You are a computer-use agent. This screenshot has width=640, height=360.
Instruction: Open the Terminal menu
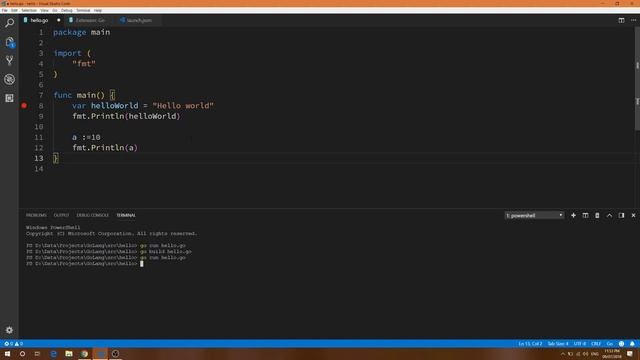point(83,10)
